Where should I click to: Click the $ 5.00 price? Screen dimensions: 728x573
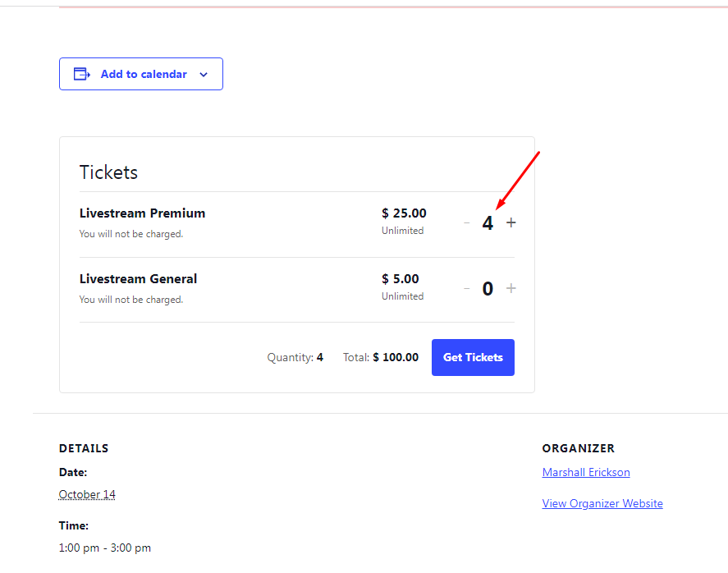click(x=401, y=278)
